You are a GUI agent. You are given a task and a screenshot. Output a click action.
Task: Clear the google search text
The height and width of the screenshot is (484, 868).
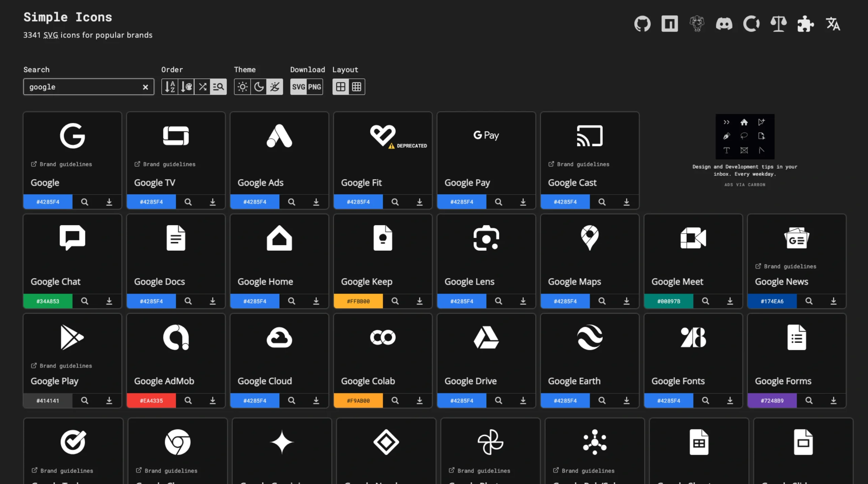tap(145, 87)
